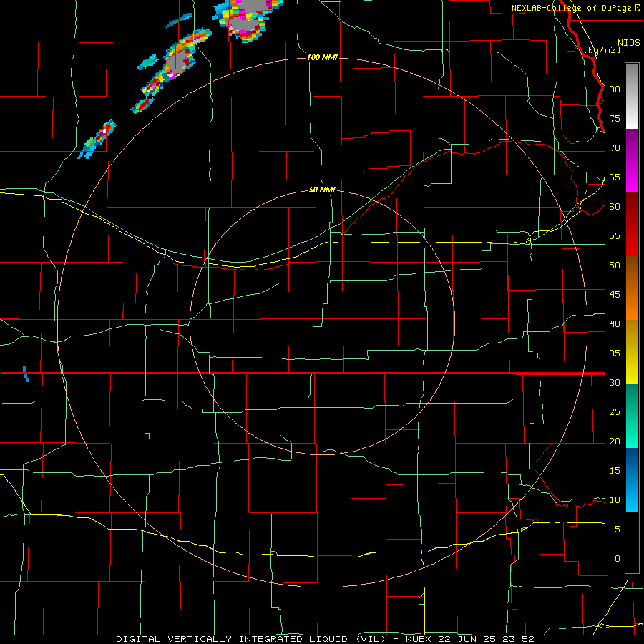Click the 80 value on the scale
The image size is (644, 644).
[x=615, y=89]
